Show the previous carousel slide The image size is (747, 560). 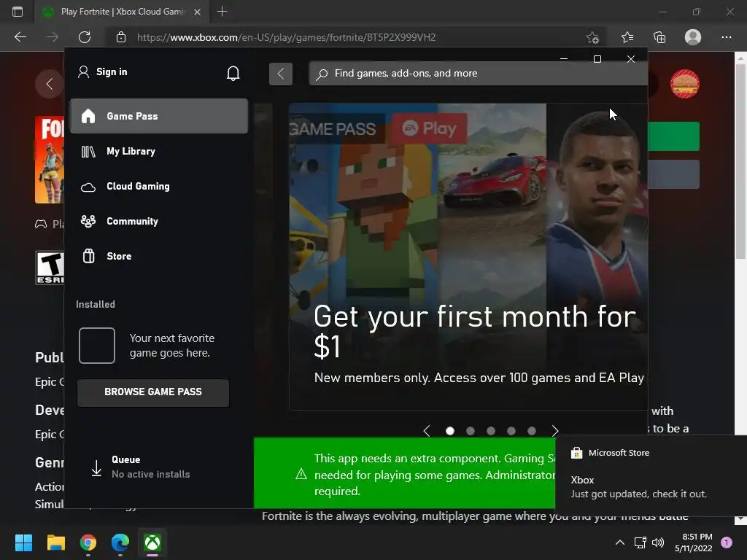(426, 431)
